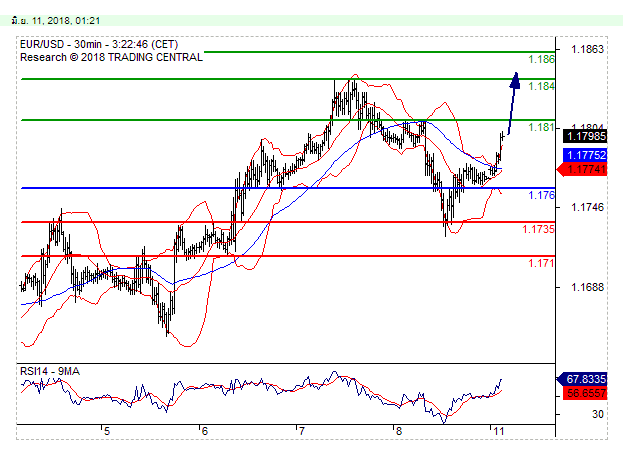
Task: Select the date text 'มิ.ย. 11, 2018, 01:21'
Action: [56, 21]
